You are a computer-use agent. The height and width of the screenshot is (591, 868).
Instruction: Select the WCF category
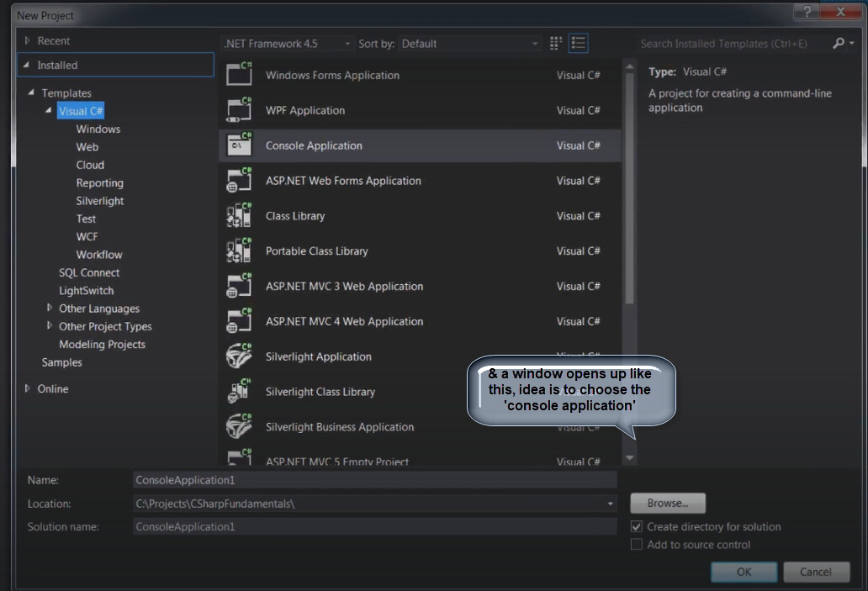click(87, 236)
